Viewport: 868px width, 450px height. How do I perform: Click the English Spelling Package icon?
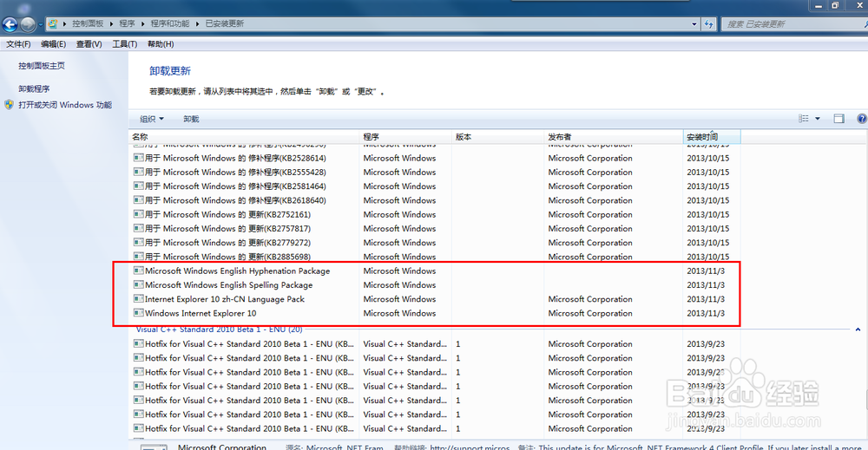coord(138,284)
